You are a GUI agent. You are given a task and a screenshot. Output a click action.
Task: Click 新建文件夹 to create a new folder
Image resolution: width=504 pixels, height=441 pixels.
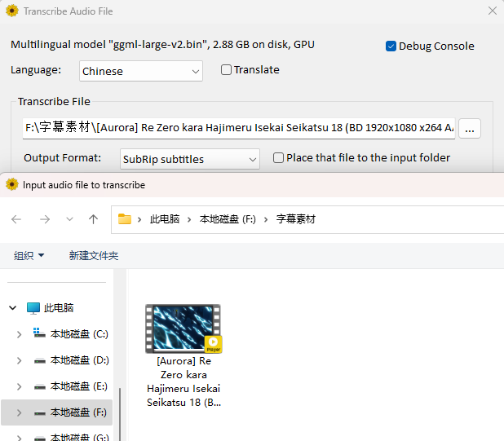[94, 256]
